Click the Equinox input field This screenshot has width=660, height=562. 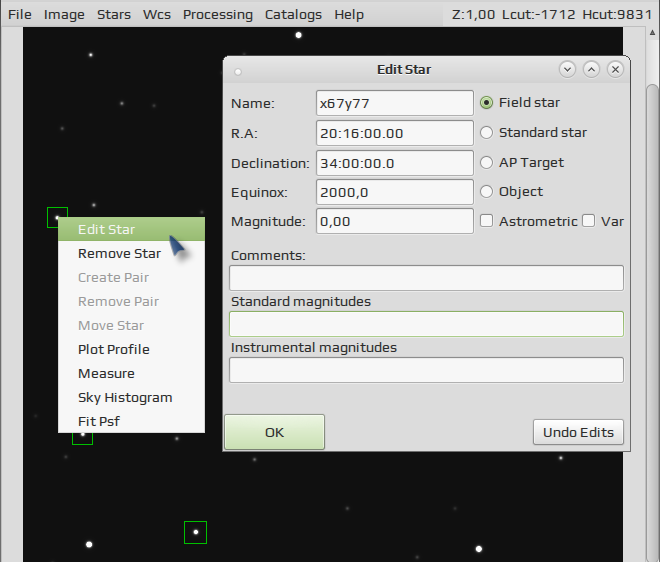coord(394,192)
